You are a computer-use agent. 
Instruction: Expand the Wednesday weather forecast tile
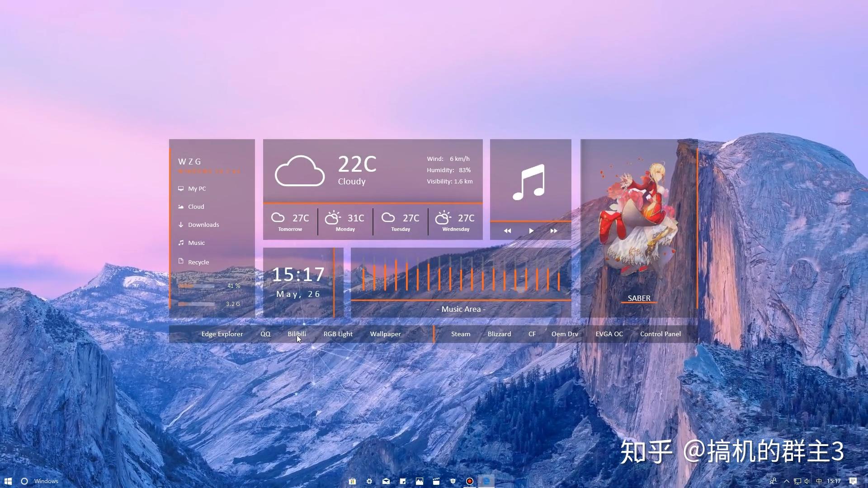[x=455, y=221]
